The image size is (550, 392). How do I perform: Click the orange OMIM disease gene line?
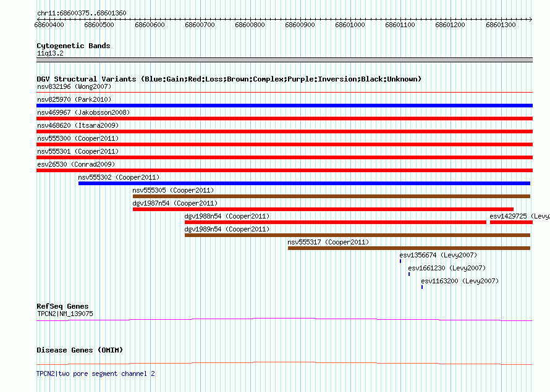pos(284,363)
